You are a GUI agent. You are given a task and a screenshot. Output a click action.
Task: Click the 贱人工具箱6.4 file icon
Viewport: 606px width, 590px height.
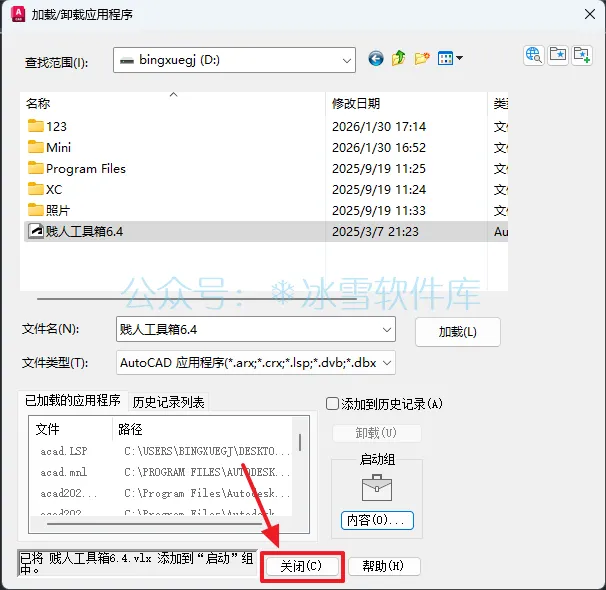pyautogui.click(x=36, y=231)
